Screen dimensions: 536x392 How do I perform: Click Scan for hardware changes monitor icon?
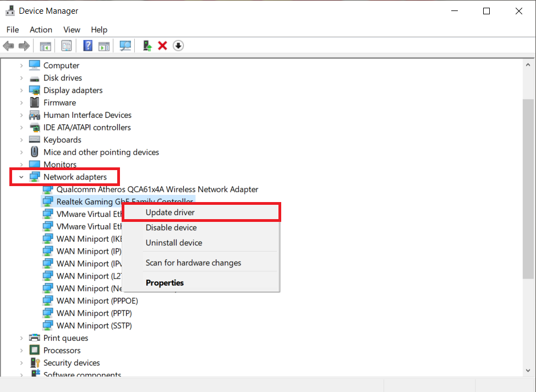(x=125, y=46)
